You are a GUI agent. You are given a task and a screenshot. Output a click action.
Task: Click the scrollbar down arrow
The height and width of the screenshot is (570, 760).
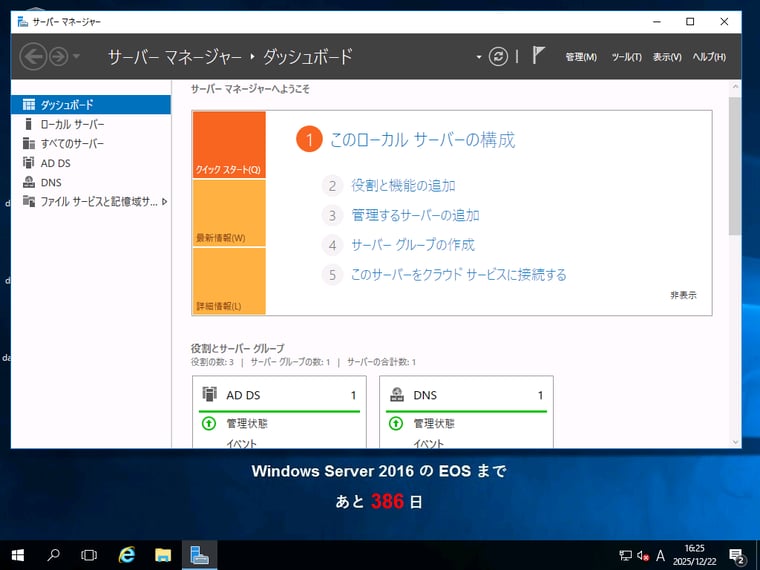pos(735,442)
